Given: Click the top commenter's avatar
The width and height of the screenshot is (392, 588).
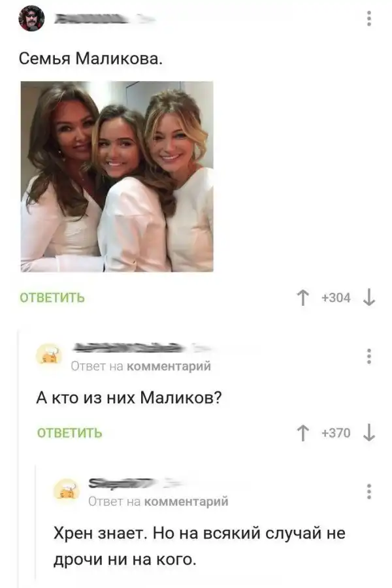Looking at the screenshot, I should coord(31,18).
